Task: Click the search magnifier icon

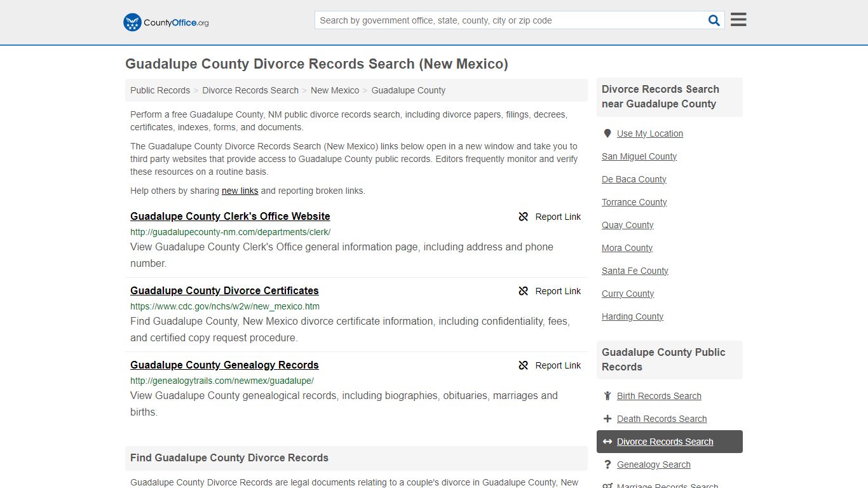Action: tap(714, 20)
